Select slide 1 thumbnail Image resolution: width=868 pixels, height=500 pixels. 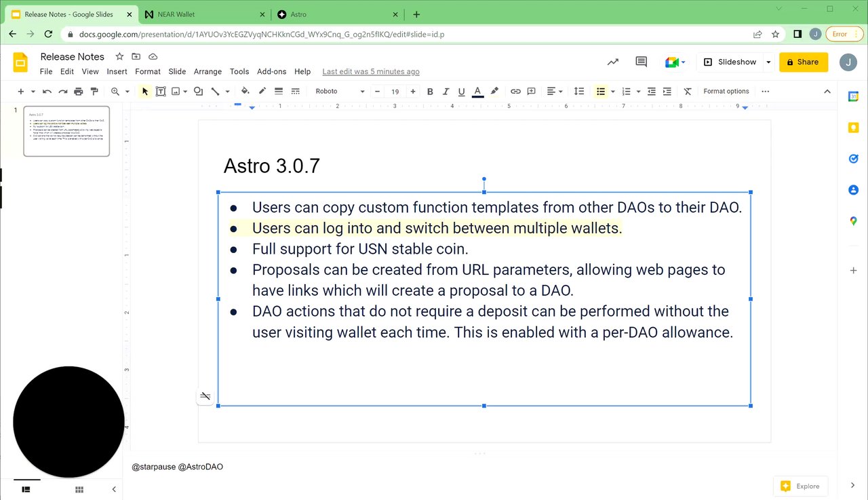[66, 131]
